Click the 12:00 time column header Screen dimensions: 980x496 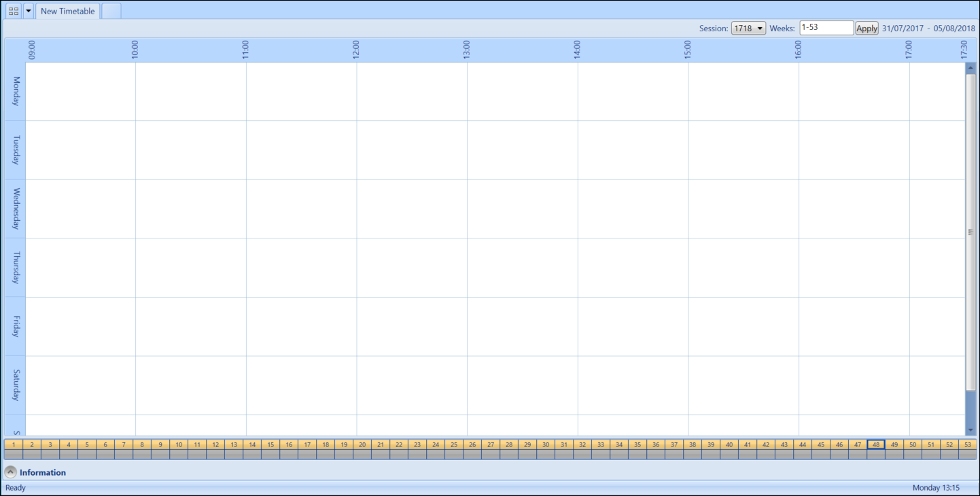click(356, 50)
